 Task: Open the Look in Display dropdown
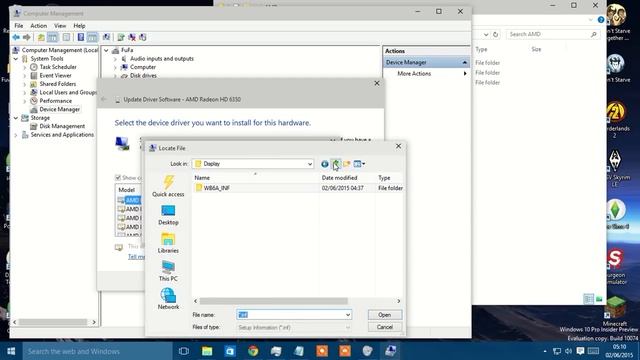pyautogui.click(x=310, y=164)
